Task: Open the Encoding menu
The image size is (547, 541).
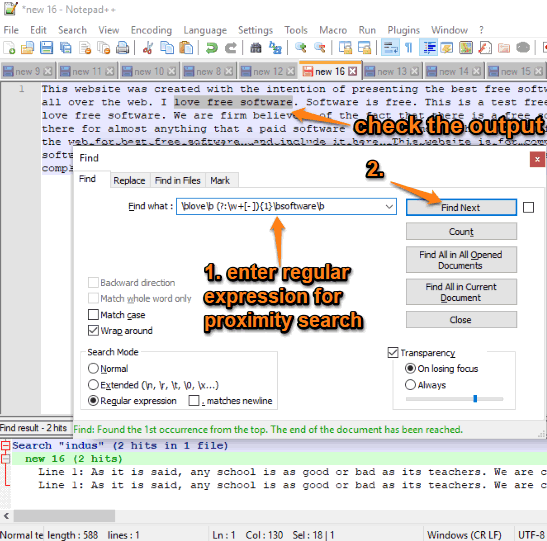Action: coord(151,30)
